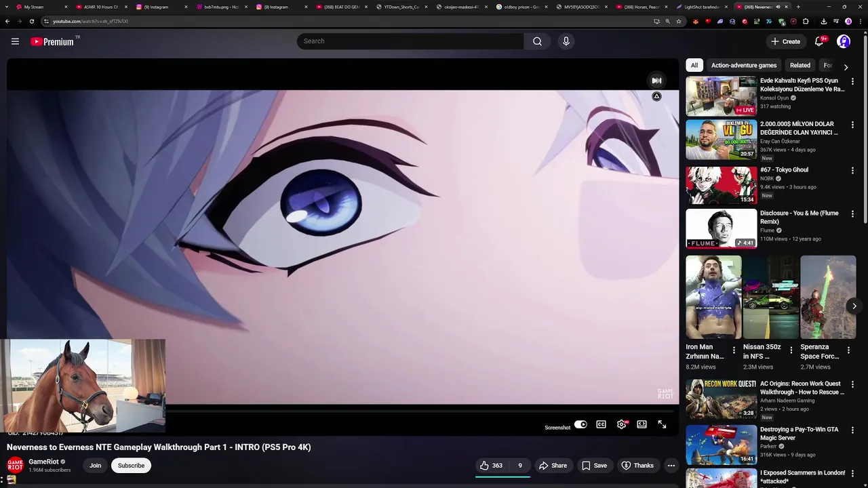Open options for Konsol Oyun live video
The image size is (868, 488).
click(852, 81)
